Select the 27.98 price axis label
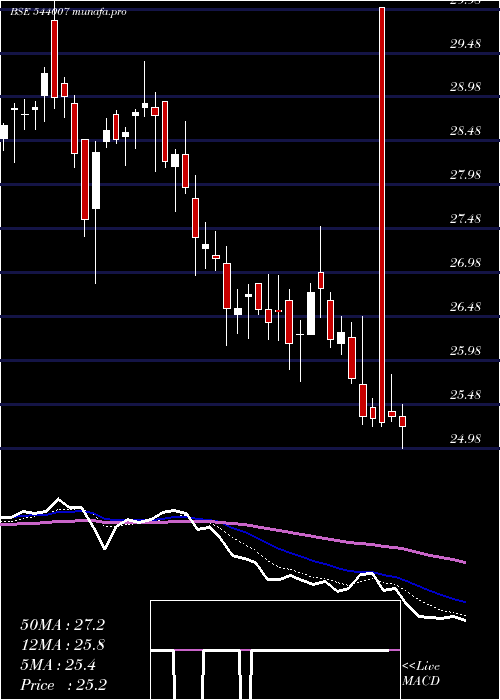The height and width of the screenshot is (700, 500). tap(465, 175)
